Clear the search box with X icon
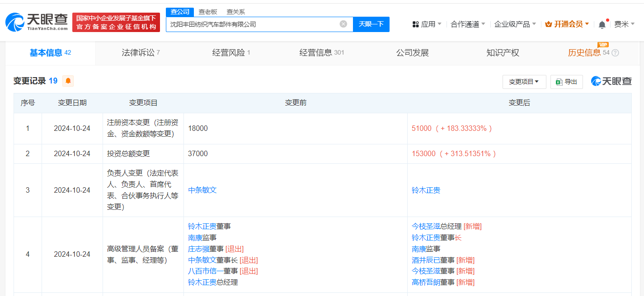This screenshot has height=296, width=644. [x=343, y=24]
